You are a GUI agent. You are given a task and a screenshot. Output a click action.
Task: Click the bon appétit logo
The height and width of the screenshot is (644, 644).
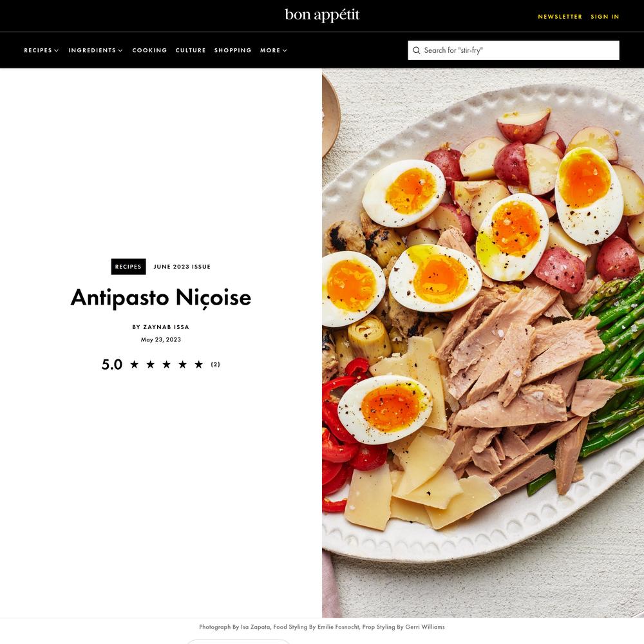pos(322,15)
